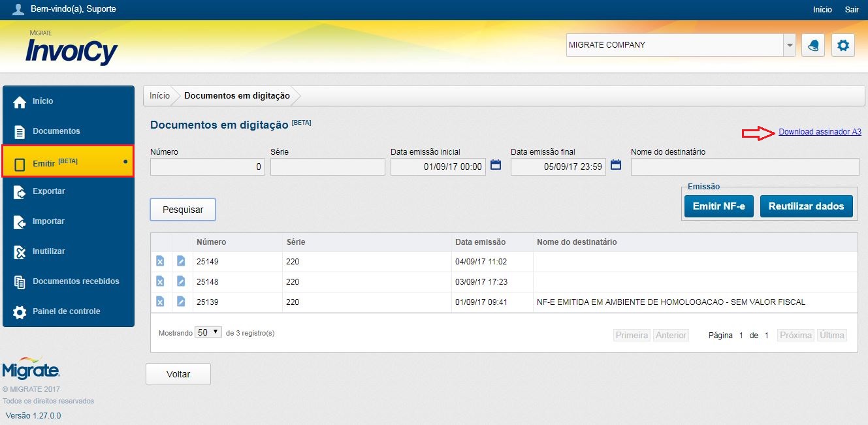
Task: Click the Nome do destinatário input field
Action: point(745,166)
